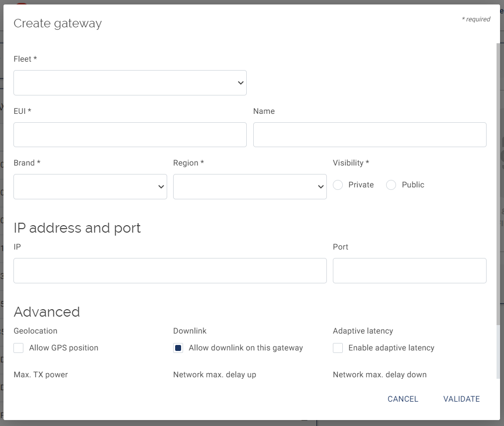Click the Port input field
The width and height of the screenshot is (504, 426).
click(x=409, y=271)
